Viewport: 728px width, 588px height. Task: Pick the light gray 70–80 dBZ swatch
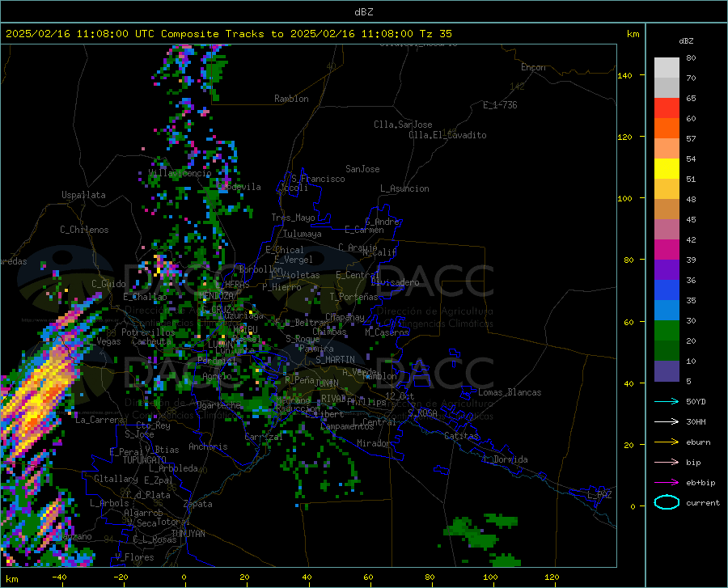(667, 68)
